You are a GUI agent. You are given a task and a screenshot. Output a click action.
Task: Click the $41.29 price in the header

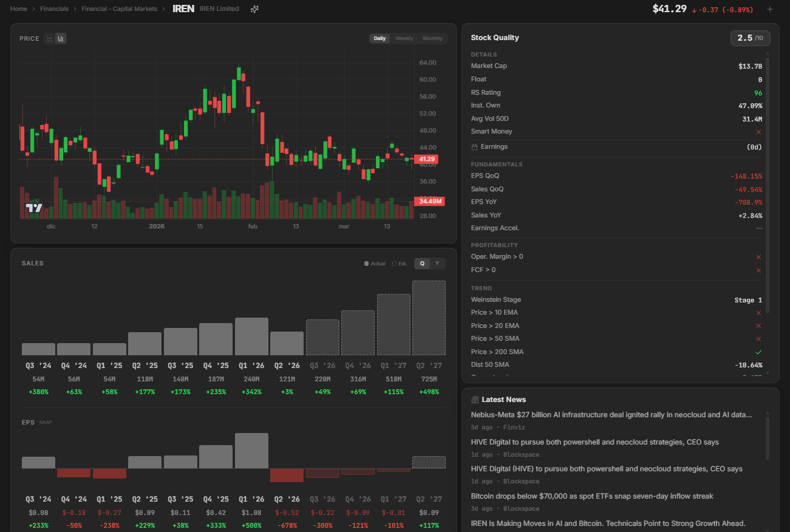click(670, 9)
